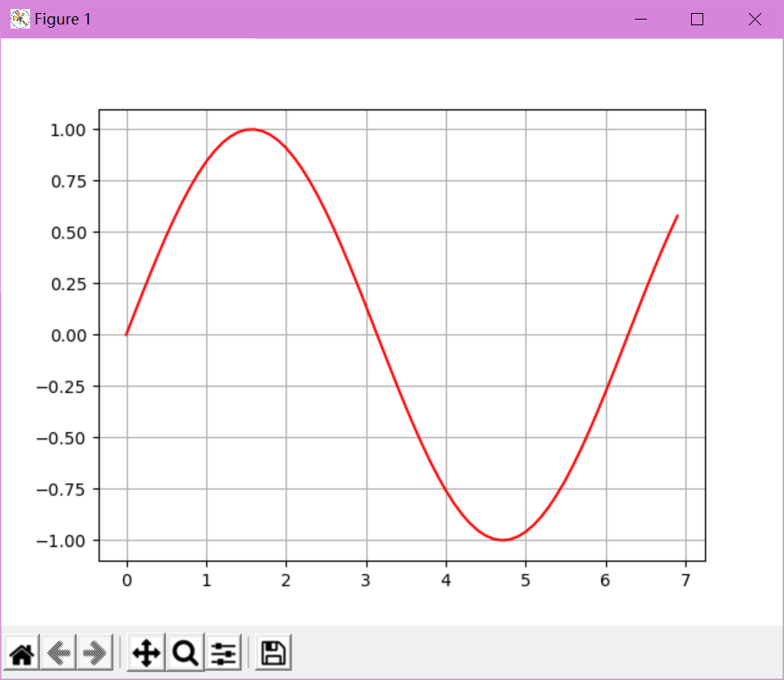Save the figure with the floppy disk icon
The width and height of the screenshot is (784, 680).
274,652
